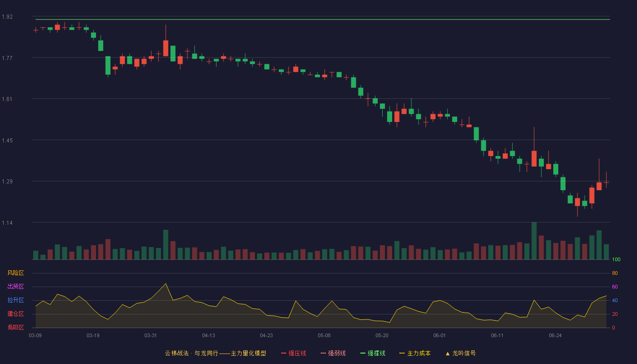Click the green 100 indicator axis value
Image resolution: width=637 pixels, height=364 pixels.
(x=616, y=260)
